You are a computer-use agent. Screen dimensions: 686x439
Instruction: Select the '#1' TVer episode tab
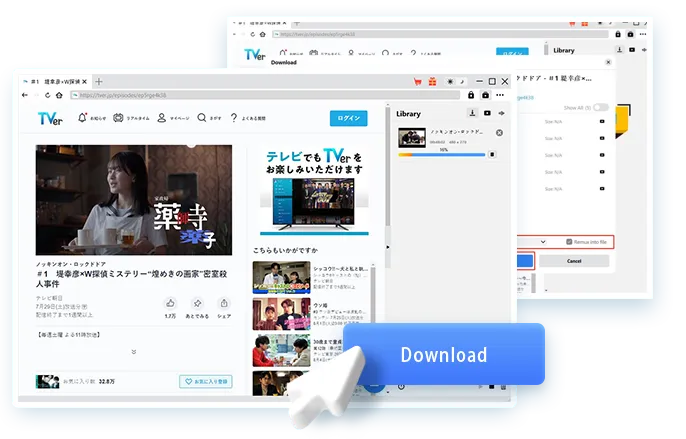click(x=55, y=81)
